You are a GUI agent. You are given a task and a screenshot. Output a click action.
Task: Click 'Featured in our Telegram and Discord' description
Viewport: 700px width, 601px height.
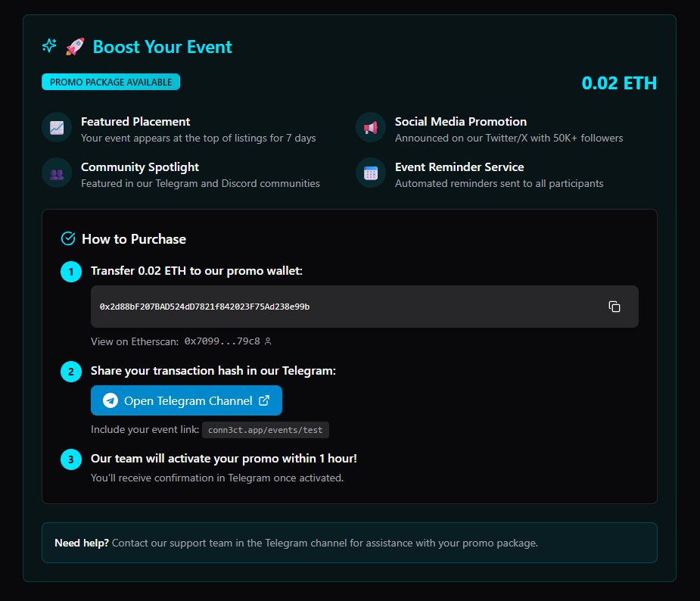point(201,183)
